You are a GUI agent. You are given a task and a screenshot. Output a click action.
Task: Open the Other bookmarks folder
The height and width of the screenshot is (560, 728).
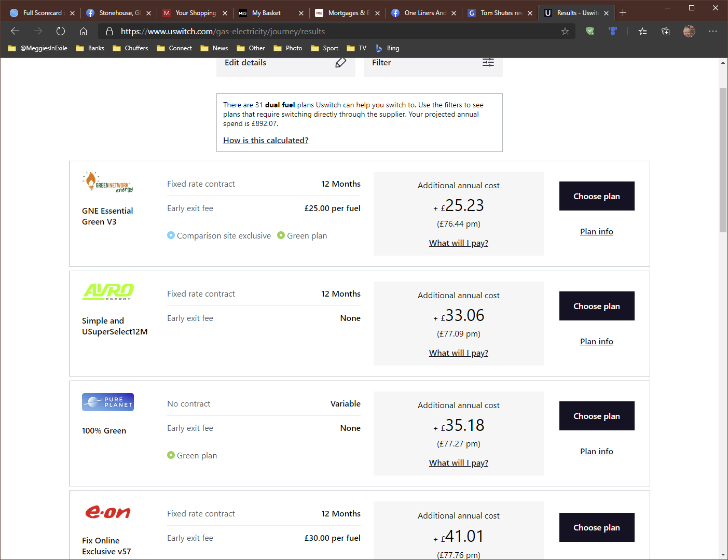tap(251, 48)
